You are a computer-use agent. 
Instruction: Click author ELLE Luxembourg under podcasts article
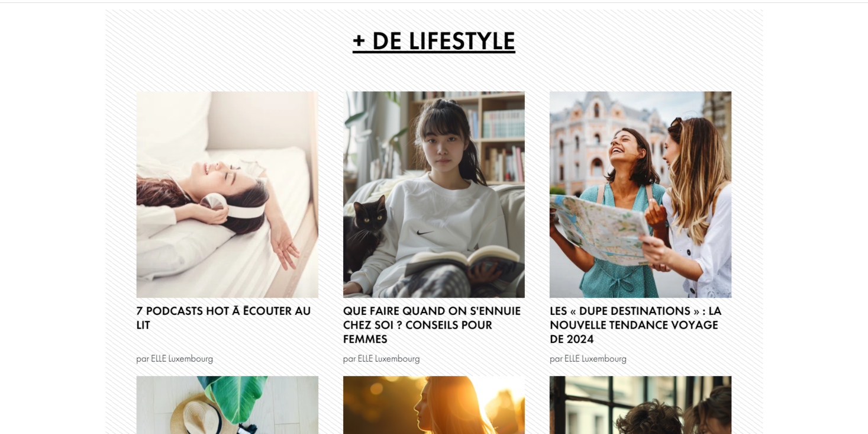pyautogui.click(x=182, y=359)
